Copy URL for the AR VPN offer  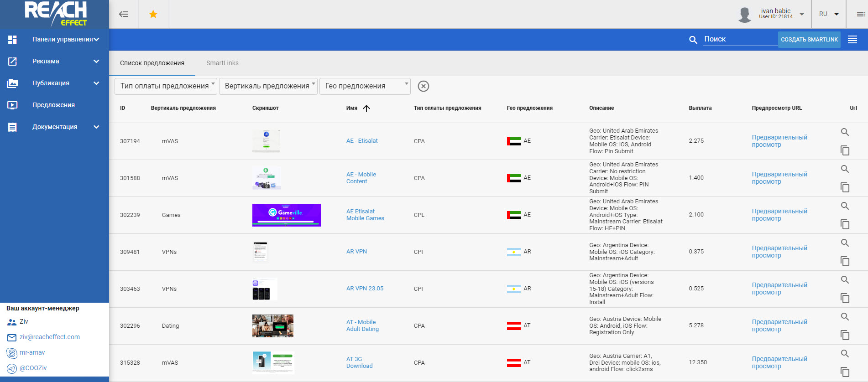pos(845,261)
